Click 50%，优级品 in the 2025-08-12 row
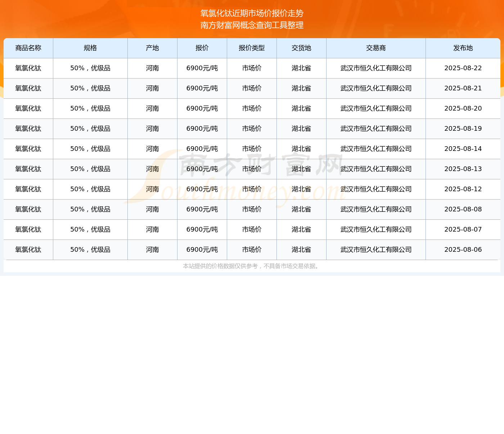Screen dimensions: 504x434 point(90,189)
